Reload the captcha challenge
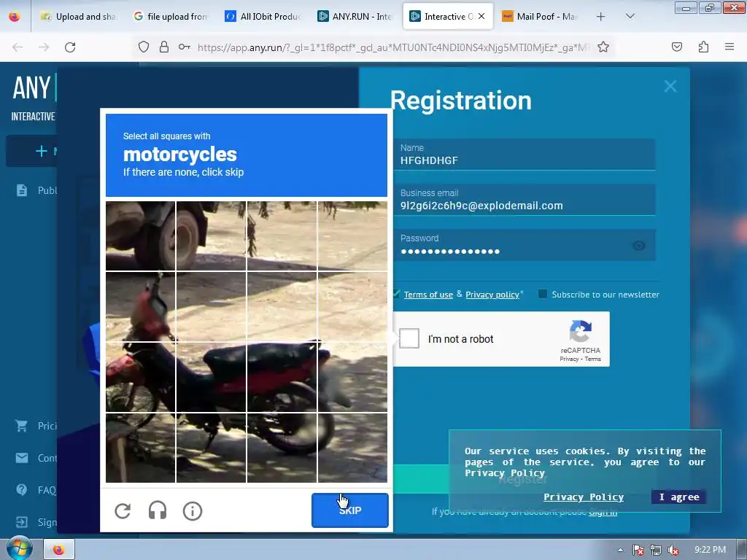Image resolution: width=747 pixels, height=560 pixels. click(123, 511)
